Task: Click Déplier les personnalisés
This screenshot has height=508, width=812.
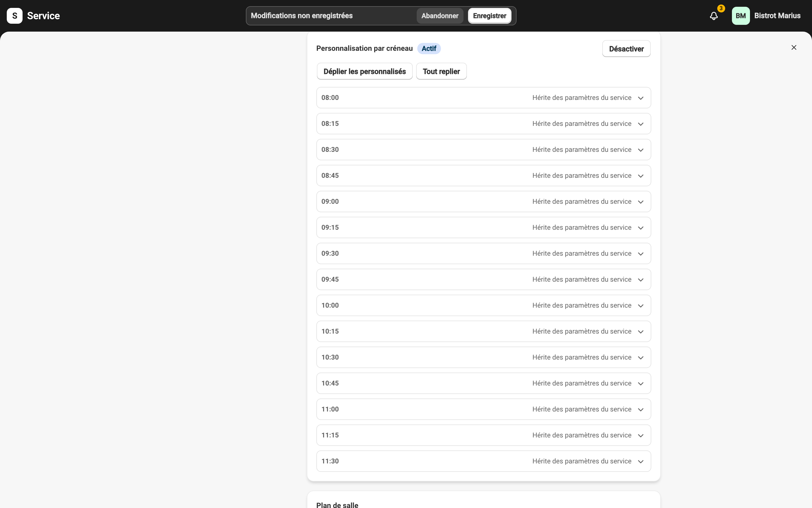Action: 364,71
